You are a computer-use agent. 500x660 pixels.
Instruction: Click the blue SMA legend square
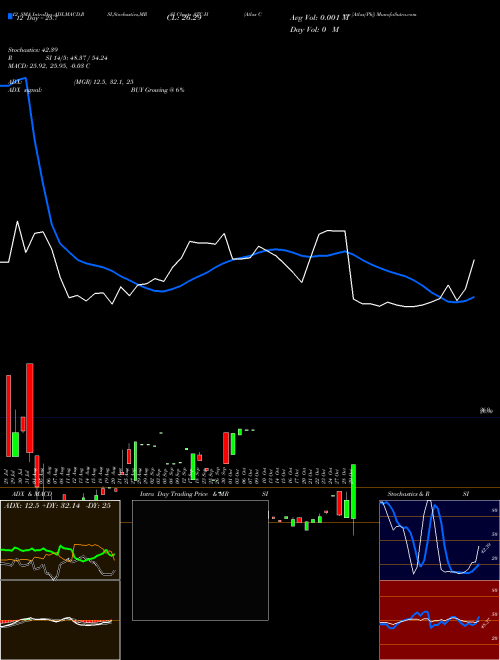coord(10,16)
